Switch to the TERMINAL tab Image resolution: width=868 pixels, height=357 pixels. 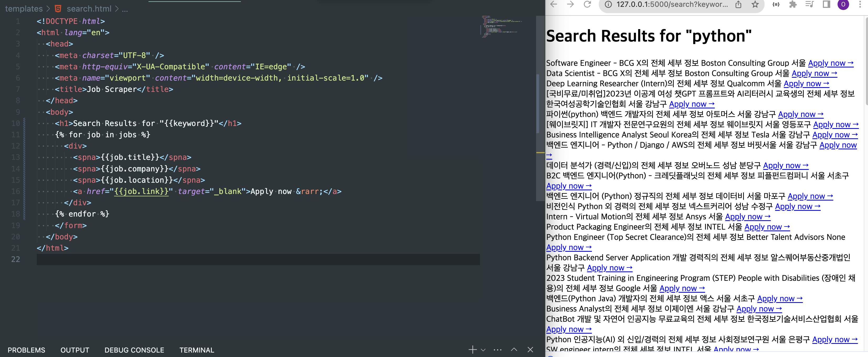[197, 350]
